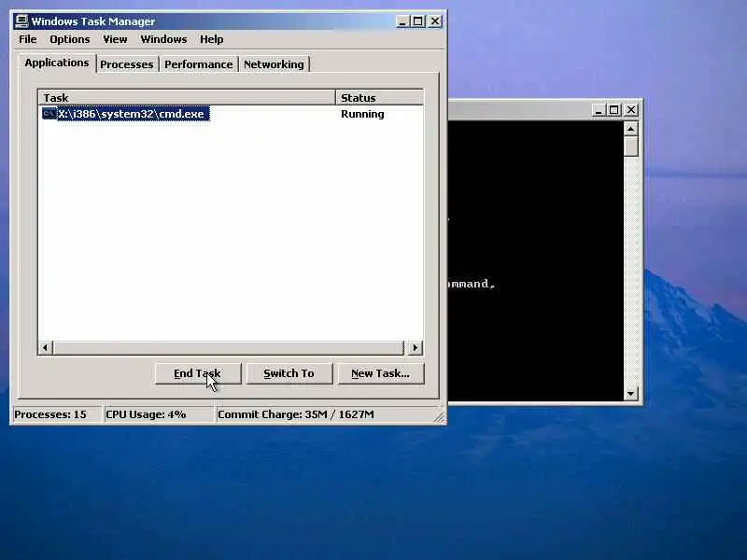747x560 pixels.
Task: Minimize the Windows Task Manager window
Action: 402,21
